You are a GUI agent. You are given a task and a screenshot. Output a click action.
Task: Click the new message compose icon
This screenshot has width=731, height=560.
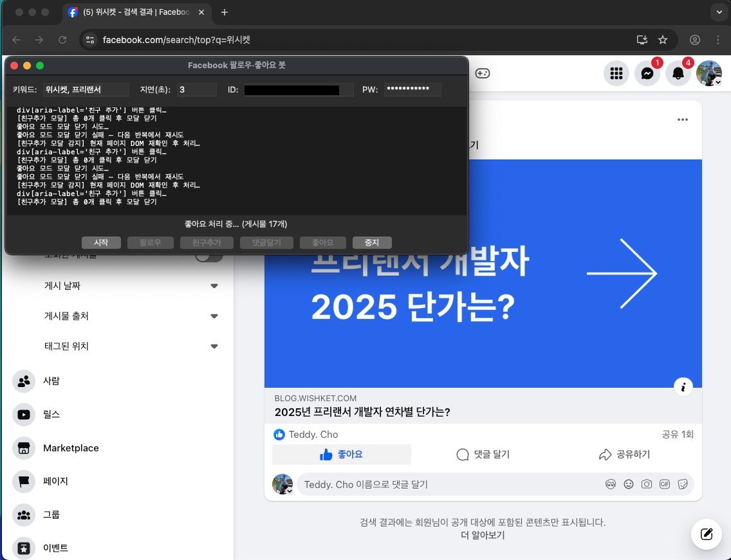pyautogui.click(x=707, y=534)
